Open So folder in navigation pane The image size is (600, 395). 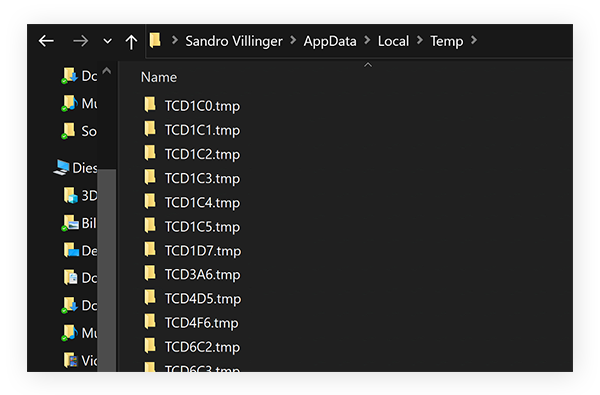point(79,131)
